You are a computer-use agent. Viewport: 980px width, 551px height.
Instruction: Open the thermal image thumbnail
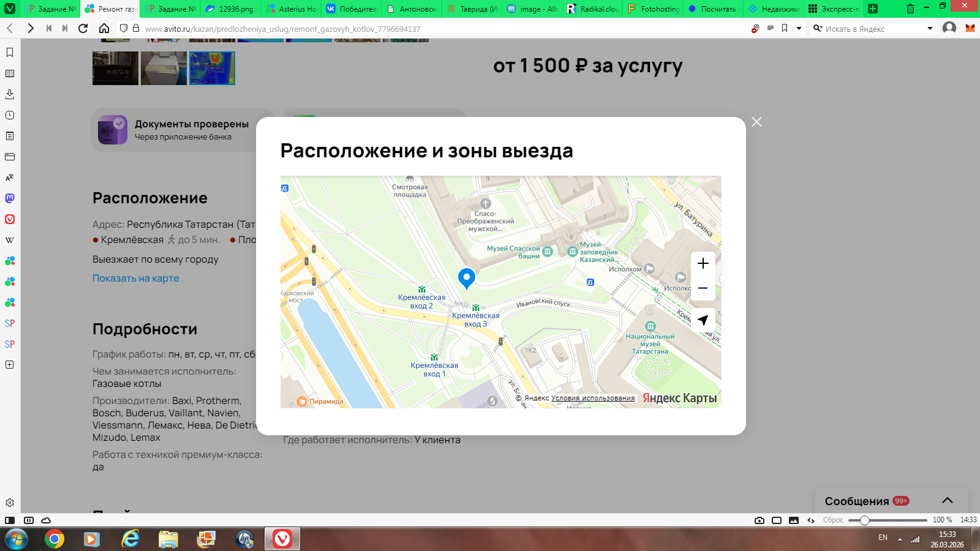[212, 68]
